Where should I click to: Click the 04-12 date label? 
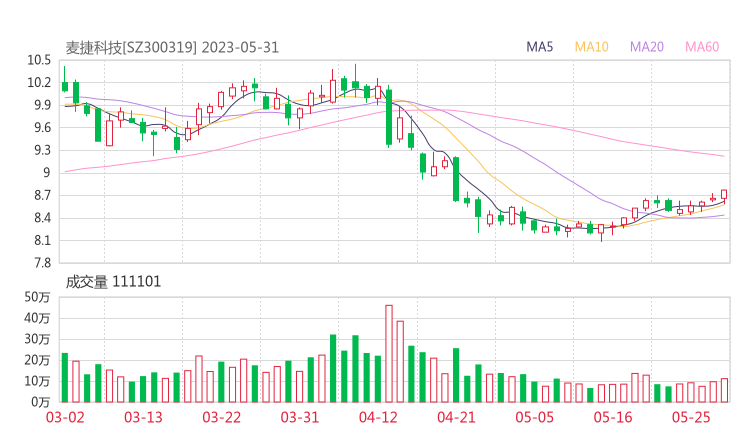pos(378,417)
